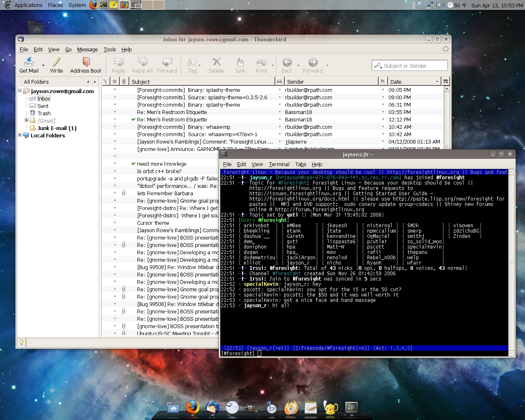Open Thunderbird from the bottom dock
The width and height of the screenshot is (525, 420).
(212, 407)
